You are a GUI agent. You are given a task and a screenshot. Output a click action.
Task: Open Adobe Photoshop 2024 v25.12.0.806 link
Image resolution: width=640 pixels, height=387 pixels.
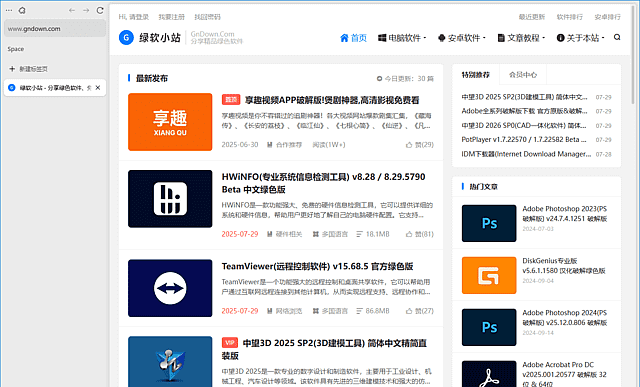[565, 317]
